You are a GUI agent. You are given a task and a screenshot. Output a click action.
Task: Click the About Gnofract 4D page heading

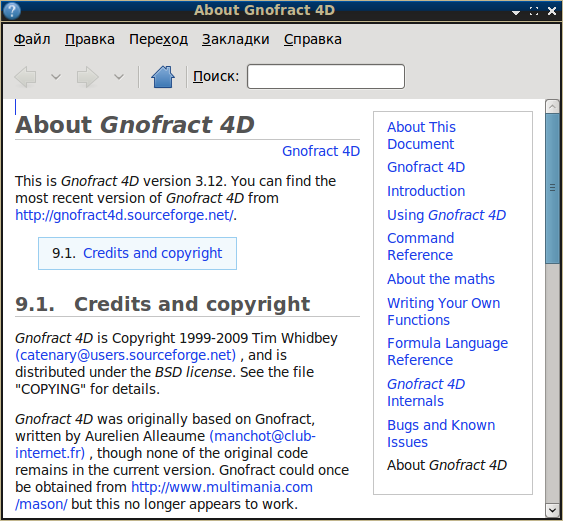135,125
